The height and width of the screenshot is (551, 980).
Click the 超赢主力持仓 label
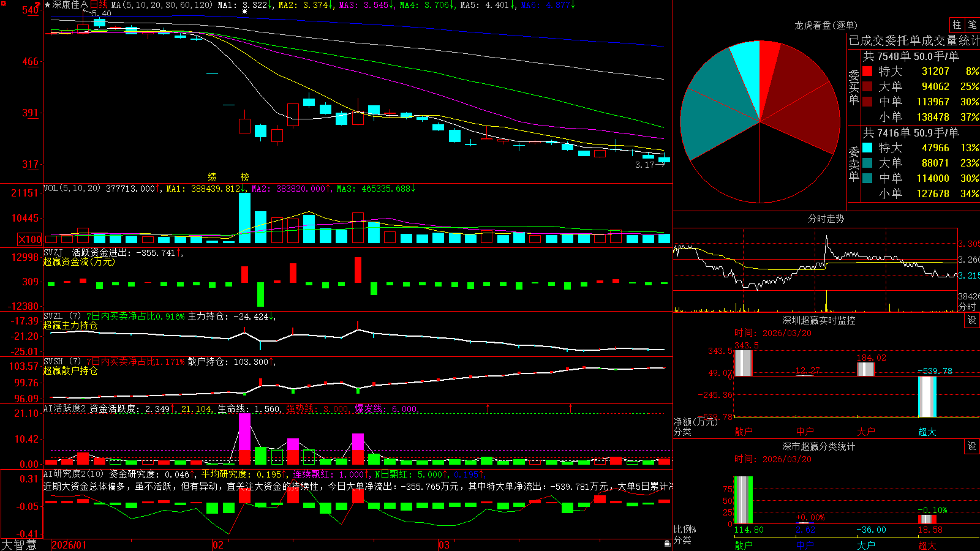point(70,325)
